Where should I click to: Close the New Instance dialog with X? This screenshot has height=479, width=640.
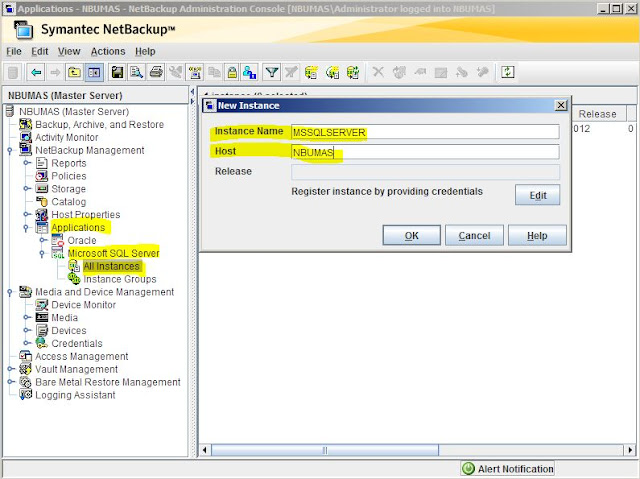click(x=561, y=105)
